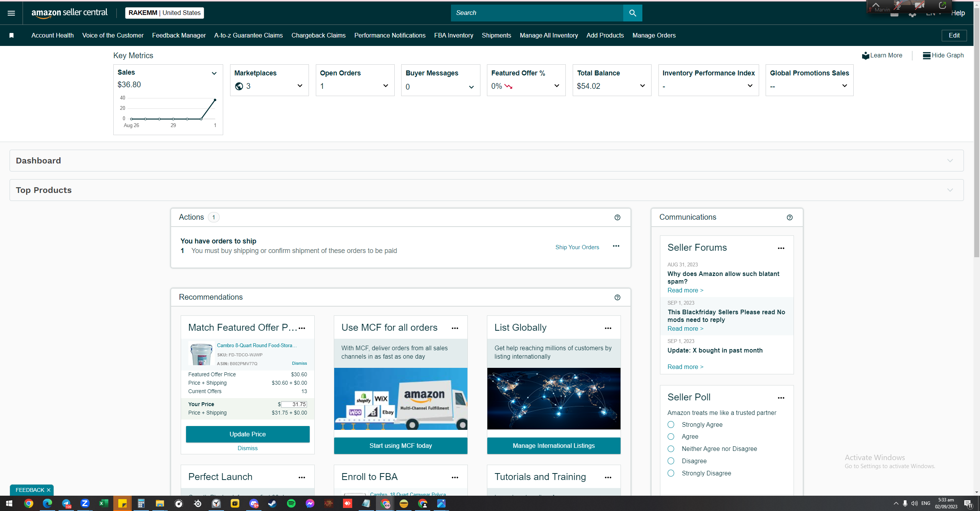
Task: Click the Your Price input field
Action: [294, 404]
